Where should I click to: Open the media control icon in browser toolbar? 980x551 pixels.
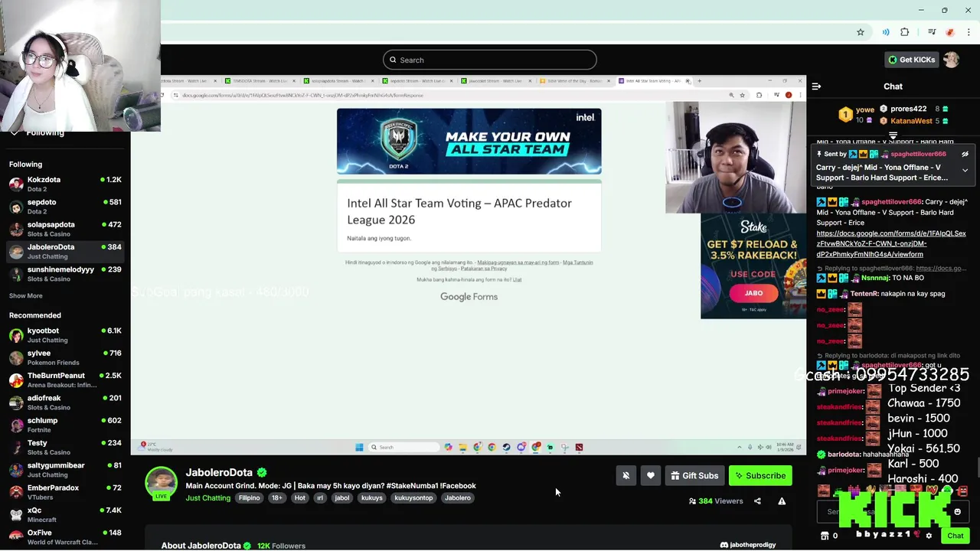932,32
